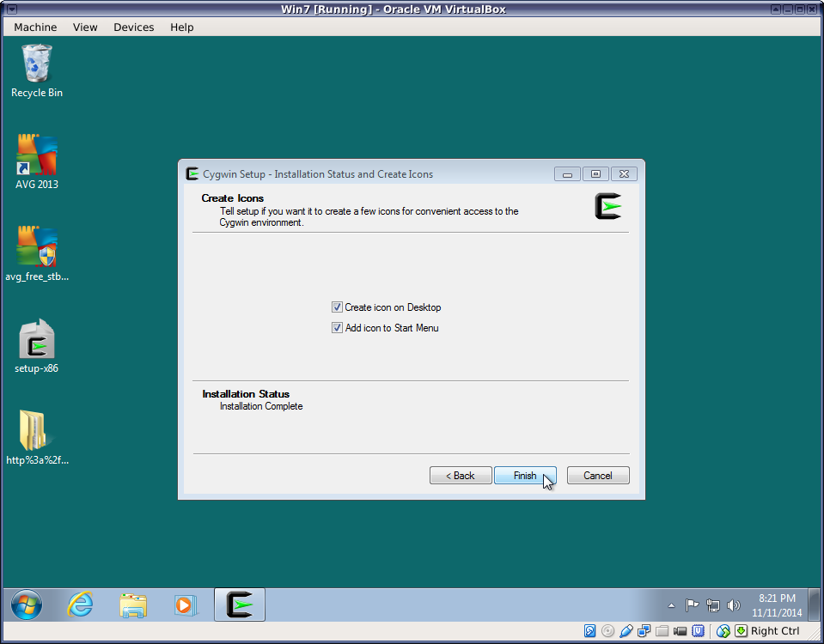Open the VirtualBox Machine menu
The height and width of the screenshot is (644, 824).
tap(35, 27)
